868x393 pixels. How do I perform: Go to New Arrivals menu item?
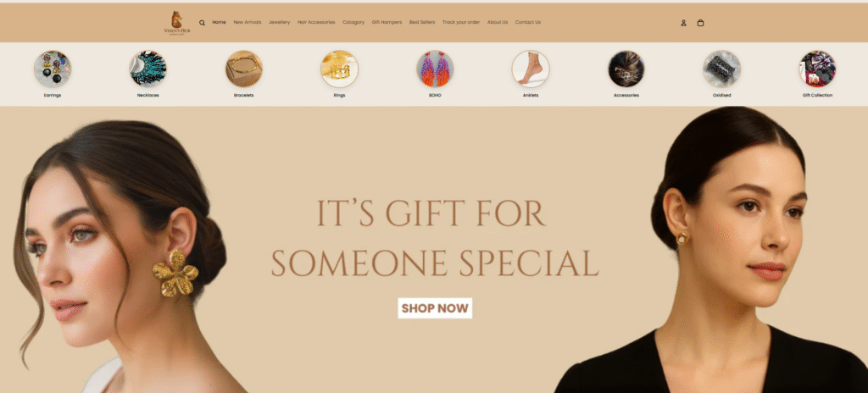pos(248,23)
